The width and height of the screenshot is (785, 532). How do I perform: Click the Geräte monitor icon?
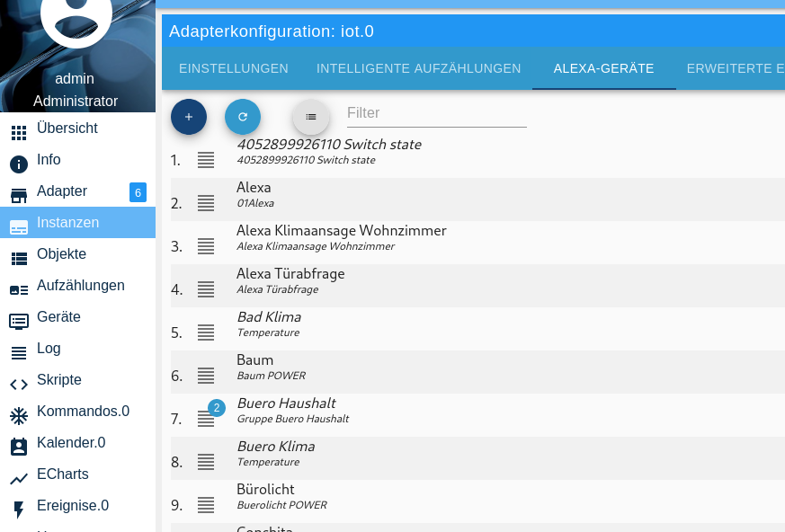click(19, 322)
